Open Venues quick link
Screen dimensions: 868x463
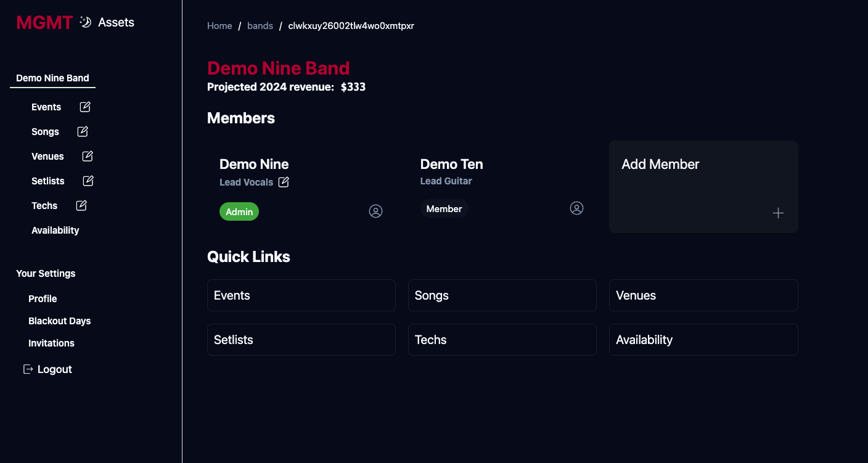point(703,295)
